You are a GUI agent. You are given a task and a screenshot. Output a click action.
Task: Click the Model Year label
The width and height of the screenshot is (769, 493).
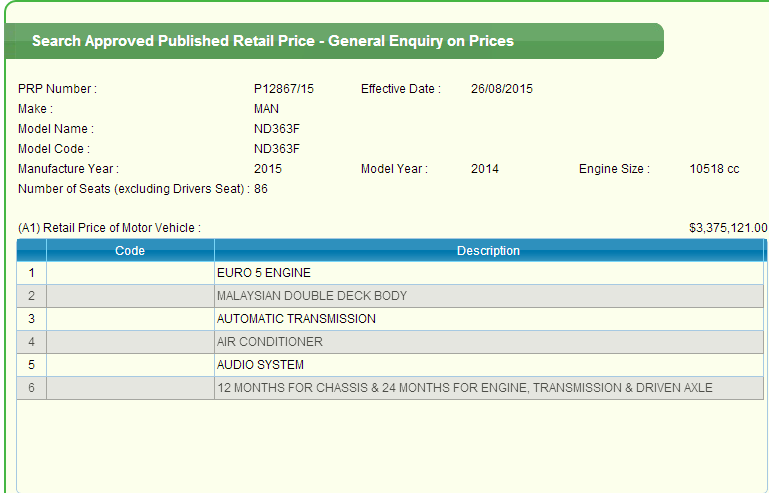pos(394,169)
